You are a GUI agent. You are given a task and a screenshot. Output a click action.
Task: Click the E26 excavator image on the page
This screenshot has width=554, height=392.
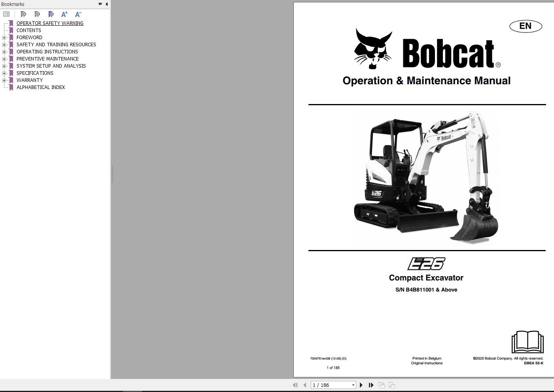(426, 177)
